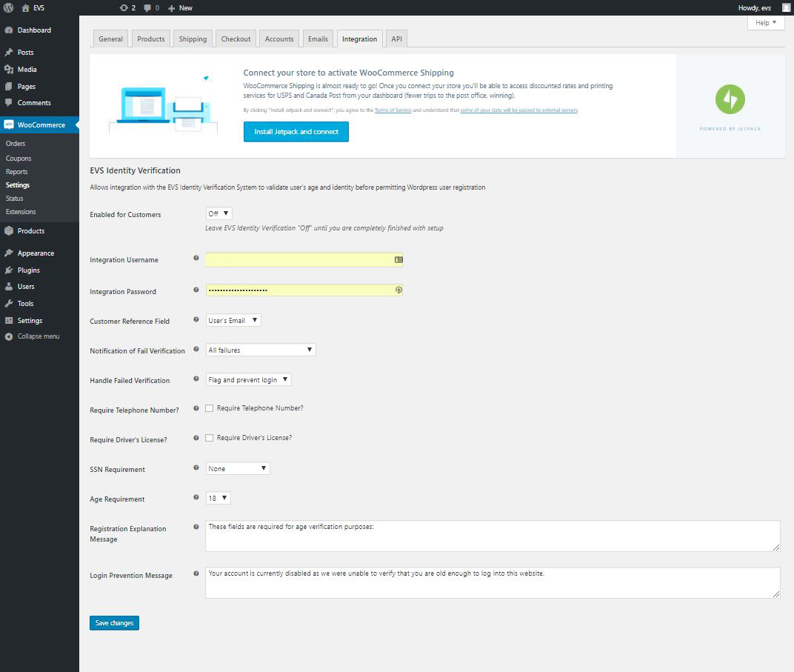Click Install Jetpack and connect button
This screenshot has width=794, height=672.
click(296, 132)
